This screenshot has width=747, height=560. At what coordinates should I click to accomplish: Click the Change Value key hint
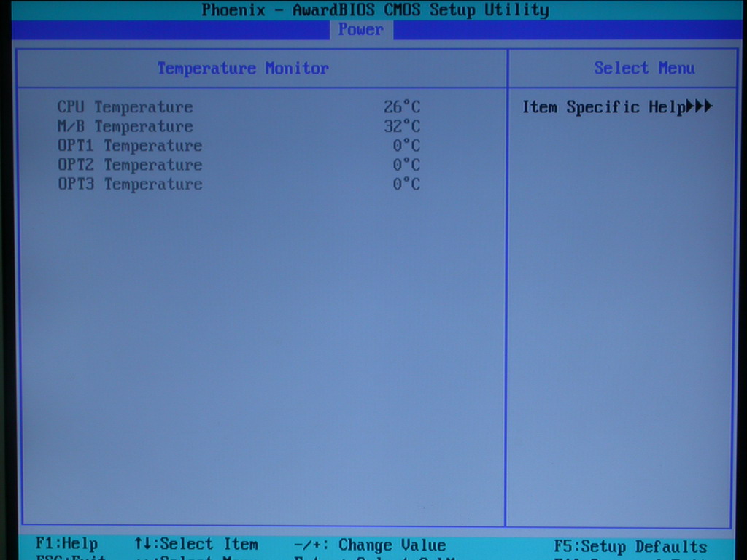(x=370, y=545)
